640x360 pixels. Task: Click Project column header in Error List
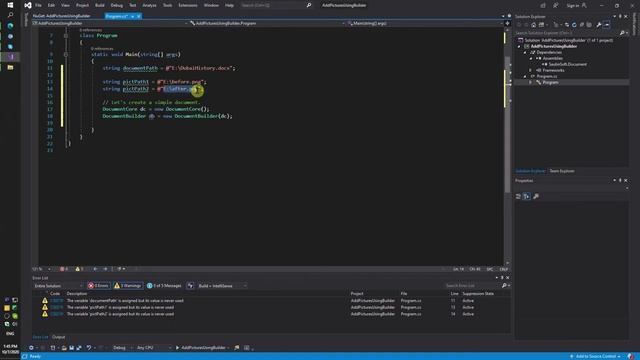(357, 294)
